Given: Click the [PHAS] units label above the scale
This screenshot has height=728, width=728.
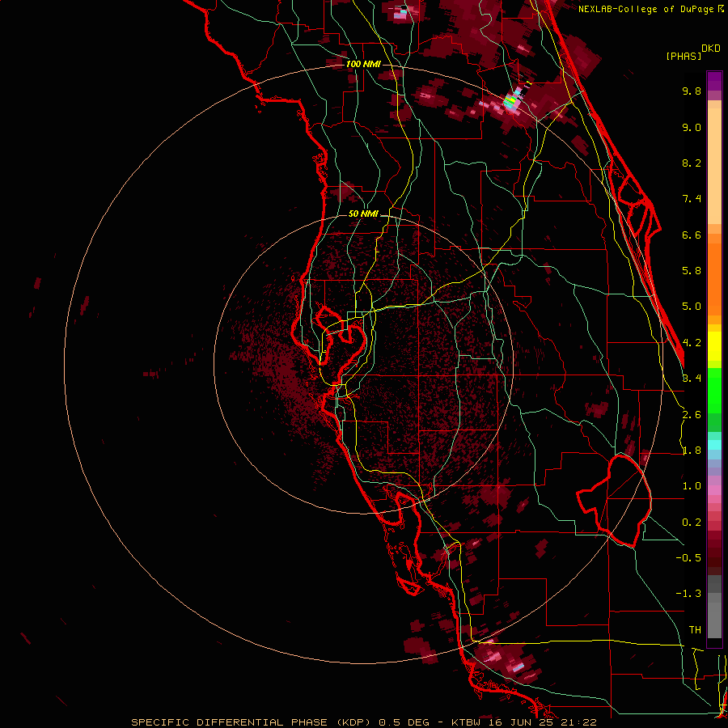Looking at the screenshot, I should 684,56.
